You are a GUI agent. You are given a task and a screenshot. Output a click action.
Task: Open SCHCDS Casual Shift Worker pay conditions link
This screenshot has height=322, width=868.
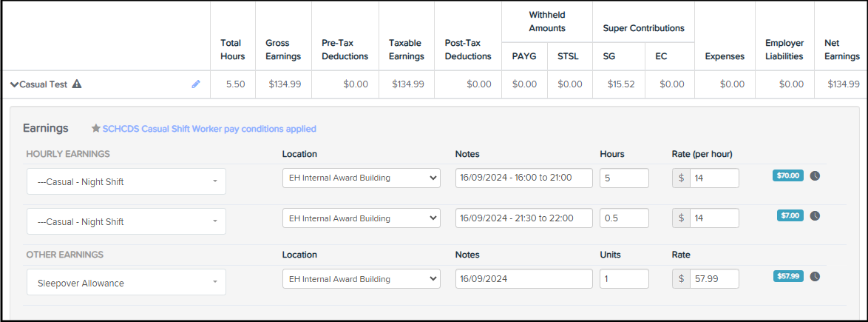tap(209, 129)
